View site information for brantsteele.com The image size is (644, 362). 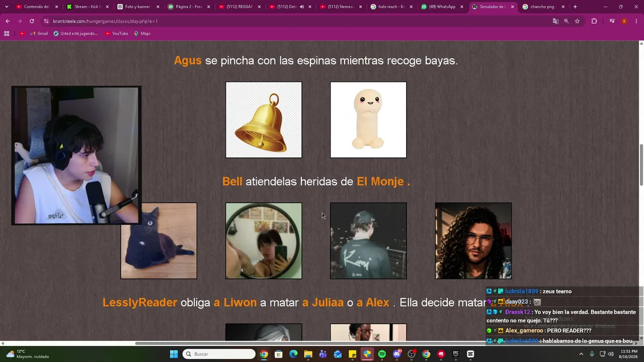click(x=46, y=21)
